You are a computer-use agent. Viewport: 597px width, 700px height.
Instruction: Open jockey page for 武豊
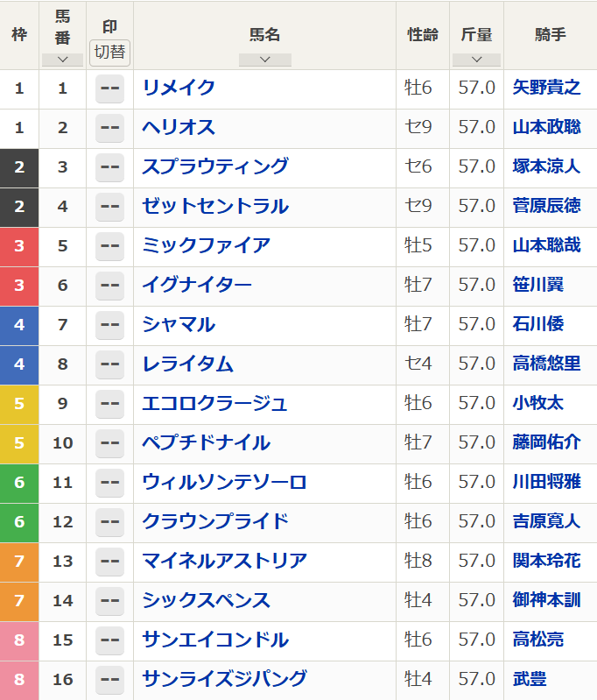pos(530,679)
